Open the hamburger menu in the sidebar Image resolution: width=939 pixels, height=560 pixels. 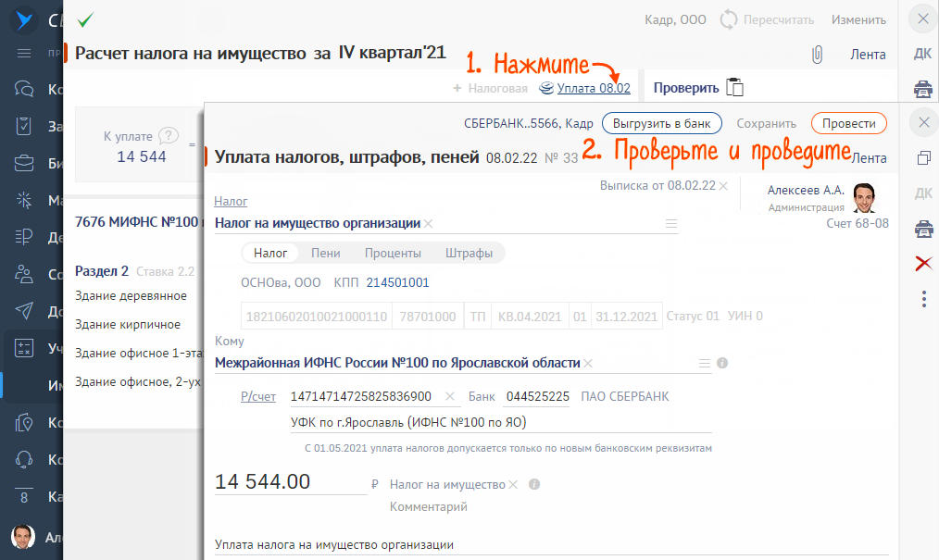point(24,54)
